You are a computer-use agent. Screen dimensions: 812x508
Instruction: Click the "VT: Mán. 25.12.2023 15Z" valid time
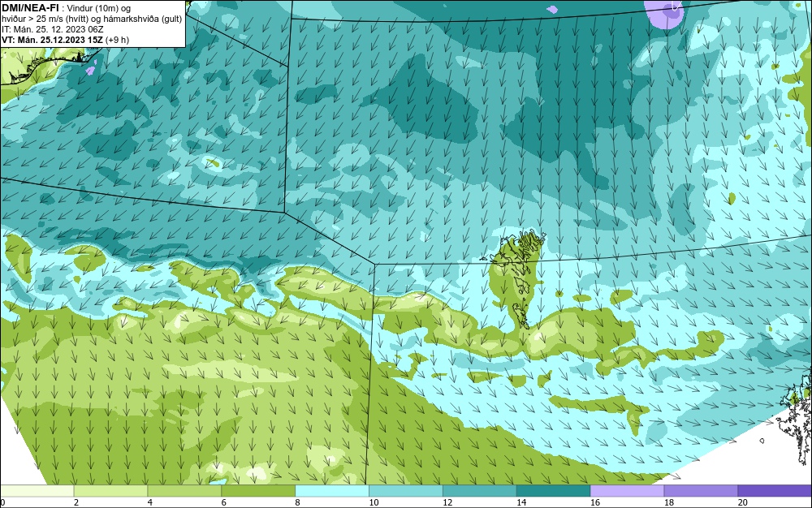(x=52, y=40)
